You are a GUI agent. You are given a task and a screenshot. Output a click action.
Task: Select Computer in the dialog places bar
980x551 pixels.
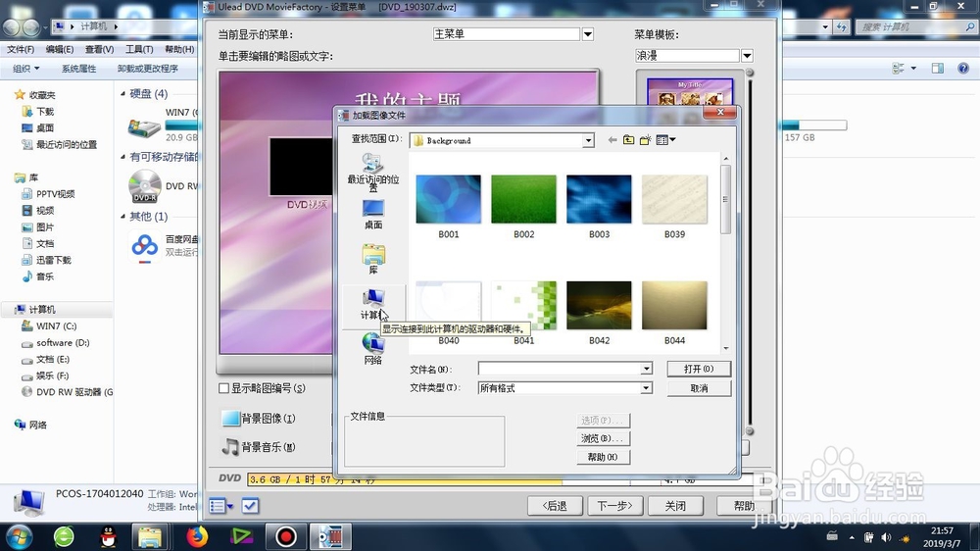point(373,305)
